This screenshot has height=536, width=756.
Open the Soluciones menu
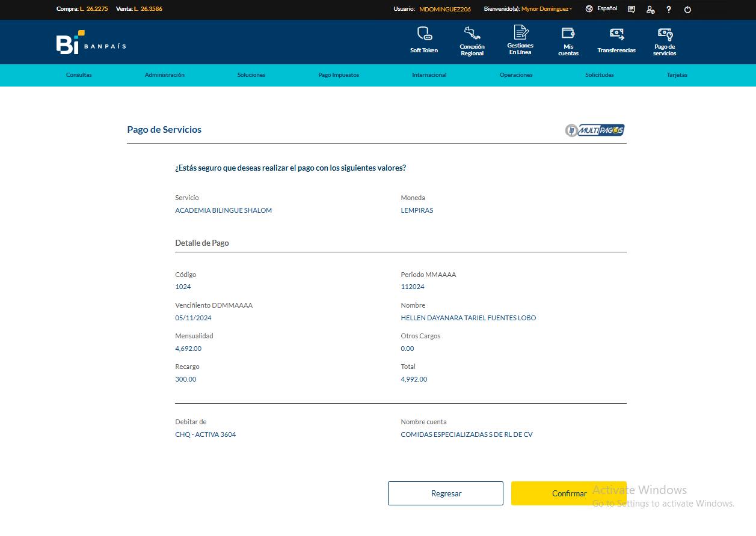251,75
